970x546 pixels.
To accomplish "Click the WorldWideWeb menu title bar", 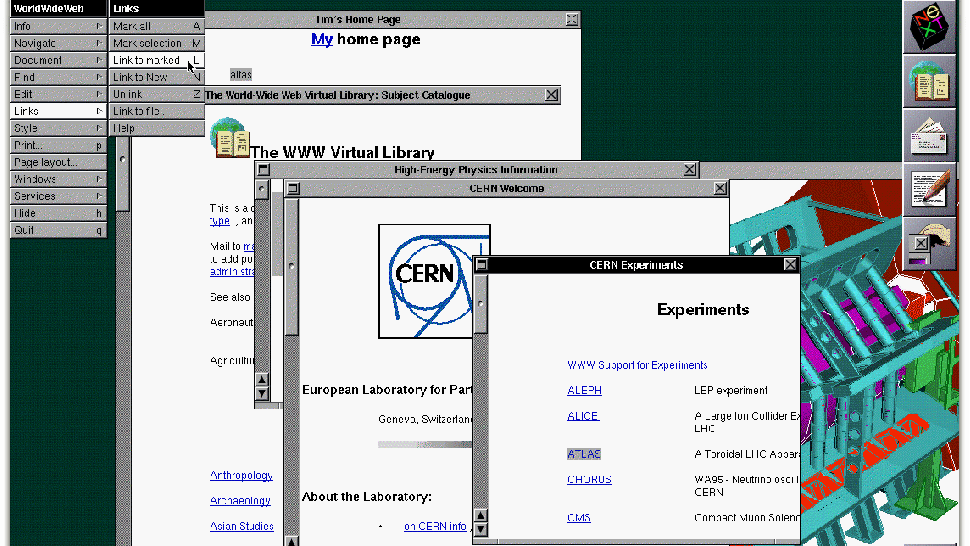I will coord(58,9).
